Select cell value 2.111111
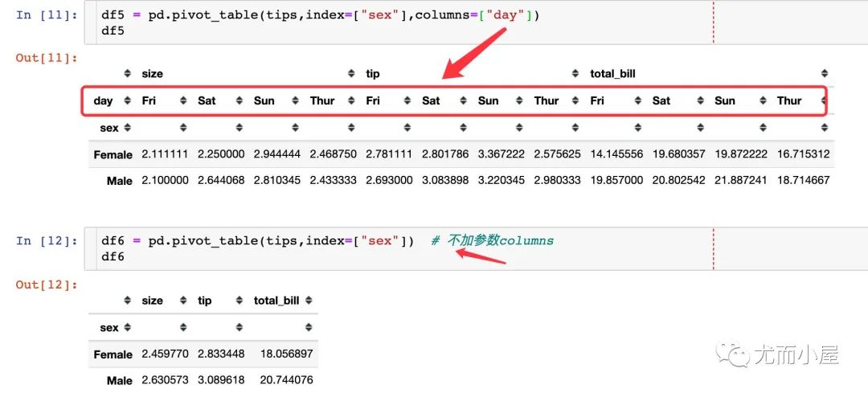This screenshot has width=868, height=393. 165,154
